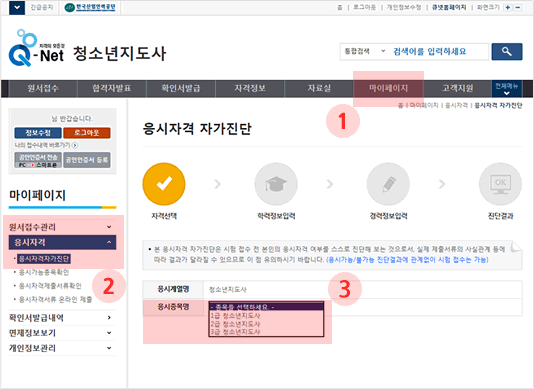Click the 공인인증서 전송 button
The image size is (534, 389).
point(38,160)
